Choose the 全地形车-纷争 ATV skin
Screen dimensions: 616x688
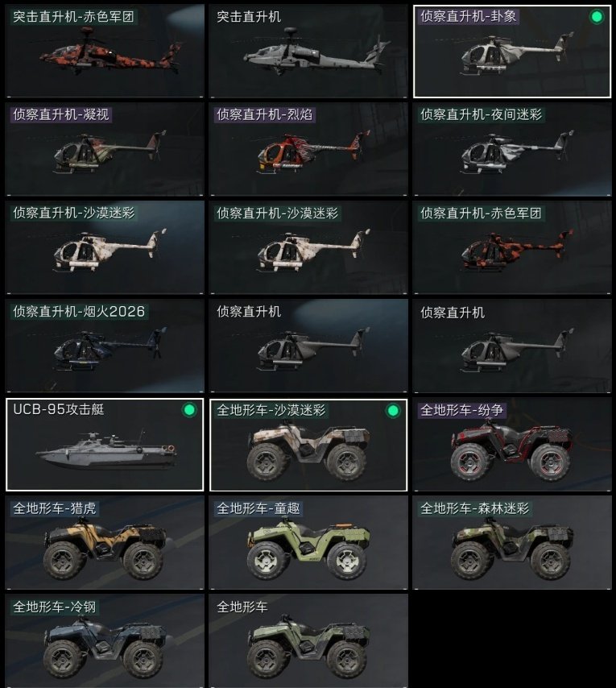[512, 445]
